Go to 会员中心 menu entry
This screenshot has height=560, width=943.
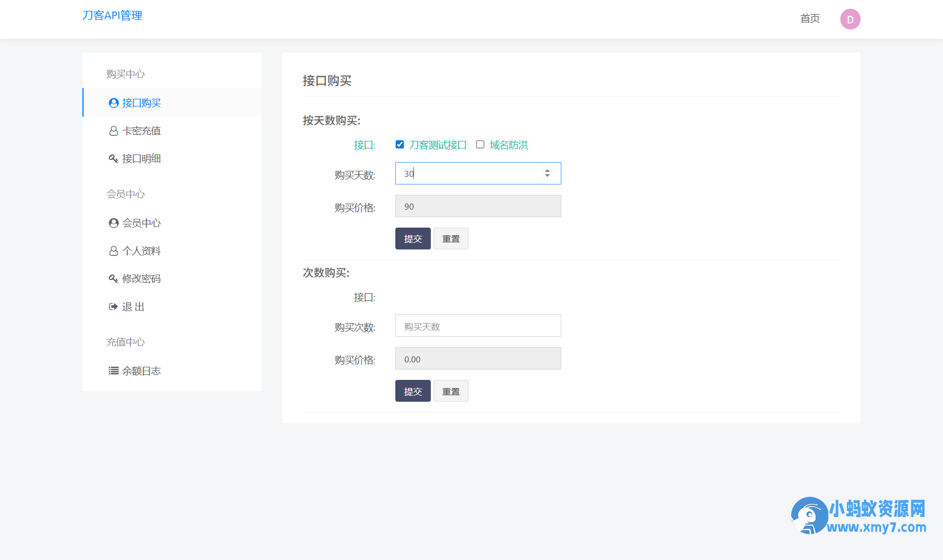pyautogui.click(x=172, y=223)
